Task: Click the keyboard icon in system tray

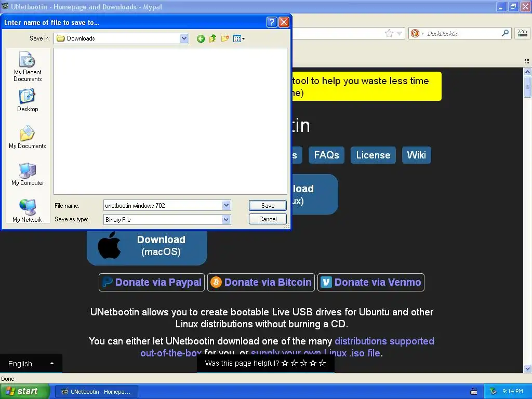Action: click(474, 392)
